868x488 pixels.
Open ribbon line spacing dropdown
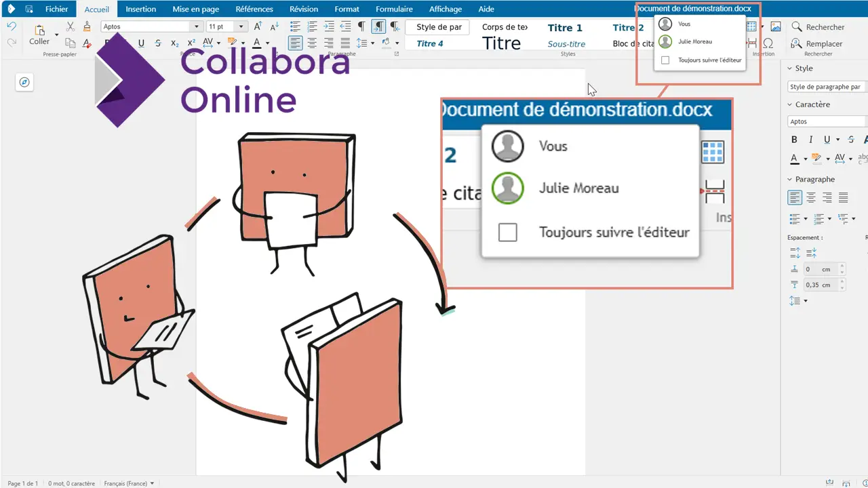point(373,43)
